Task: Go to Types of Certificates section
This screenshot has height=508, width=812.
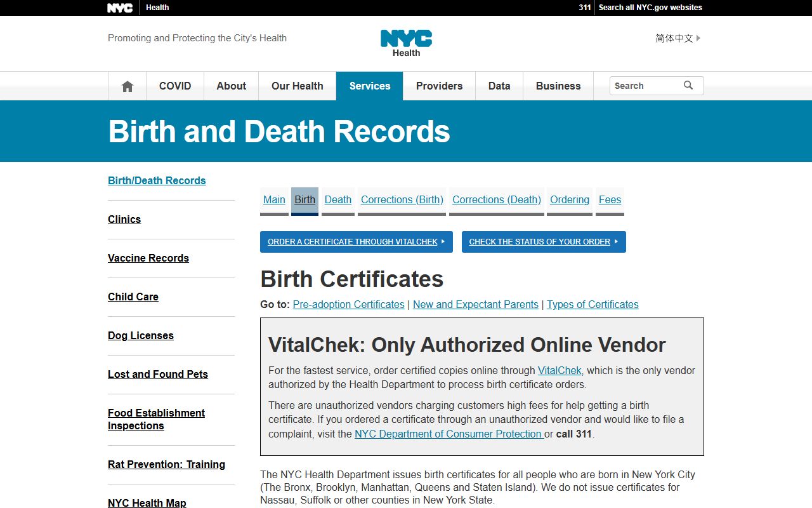Action: point(593,304)
